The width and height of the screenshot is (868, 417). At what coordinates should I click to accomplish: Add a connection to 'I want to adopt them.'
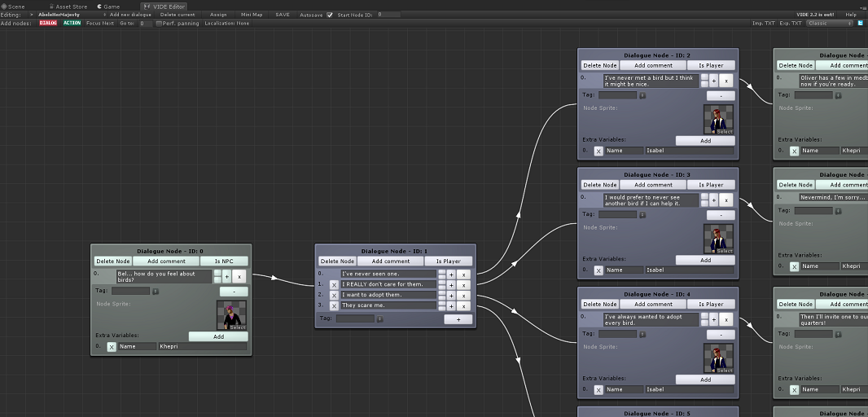[x=451, y=295]
